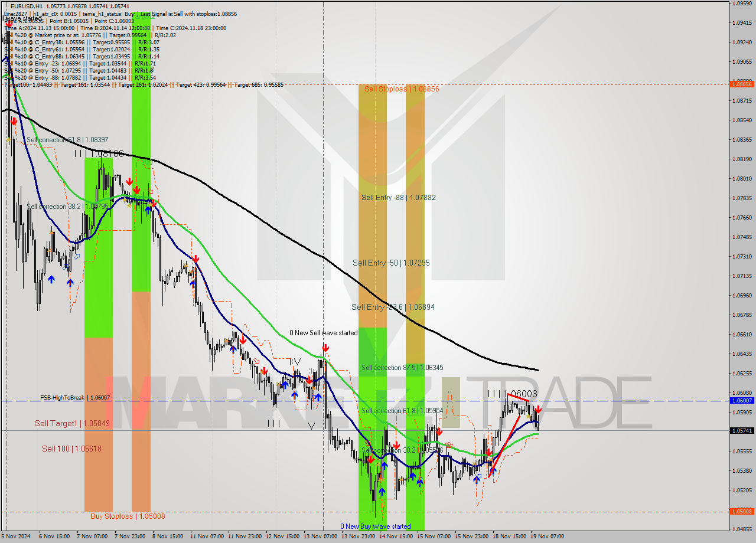Click the 'Time A:2024.11.13 15:00:00' info text
The width and height of the screenshot is (756, 543).
pos(40,28)
